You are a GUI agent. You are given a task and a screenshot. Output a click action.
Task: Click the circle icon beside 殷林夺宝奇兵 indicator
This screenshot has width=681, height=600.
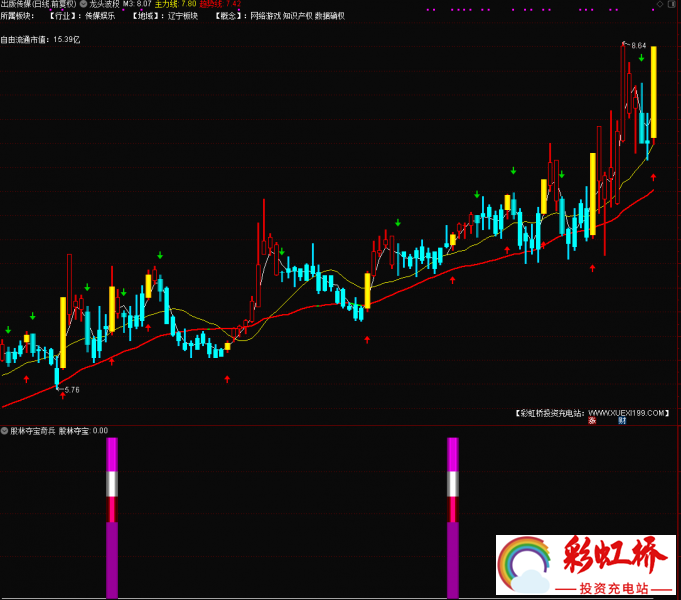[x=4, y=431]
